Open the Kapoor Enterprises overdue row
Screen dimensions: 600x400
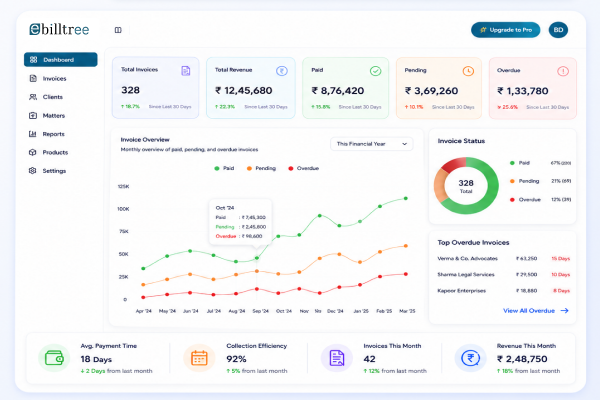pos(504,291)
